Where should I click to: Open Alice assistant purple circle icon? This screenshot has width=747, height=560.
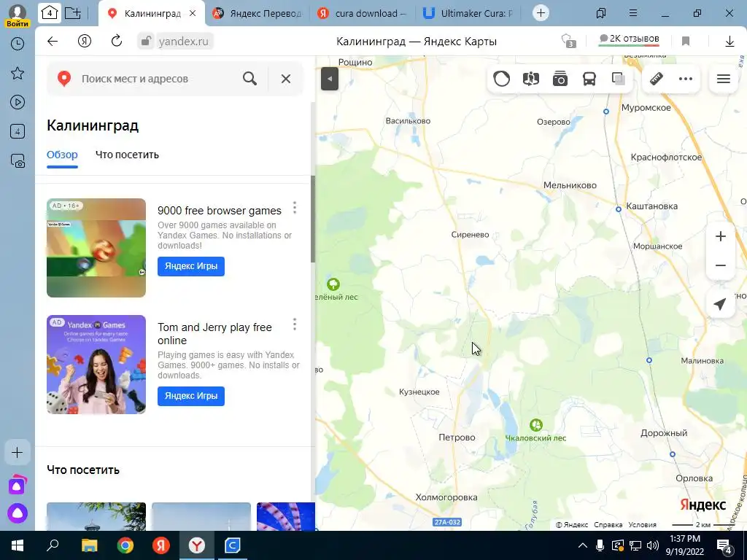pos(18,513)
